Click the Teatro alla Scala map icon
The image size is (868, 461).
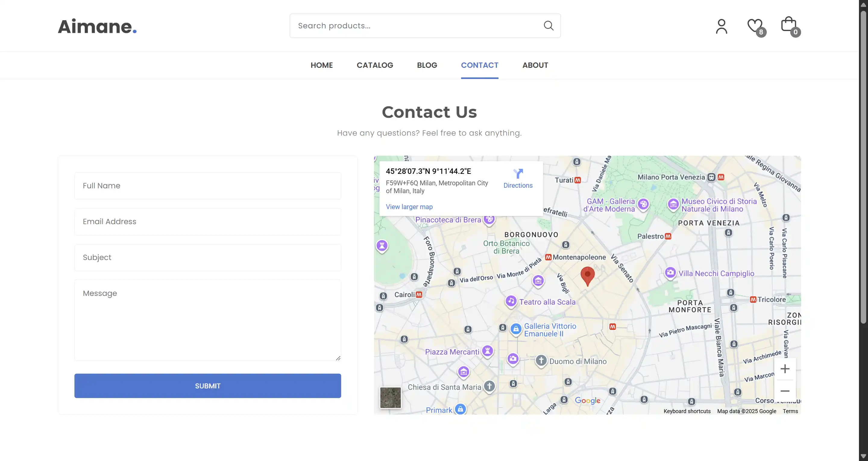[511, 301]
